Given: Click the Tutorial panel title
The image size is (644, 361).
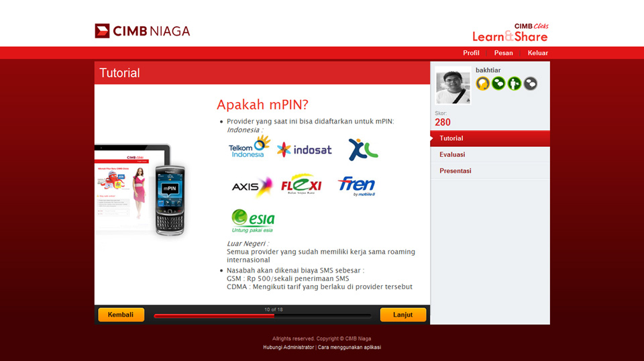Looking at the screenshot, I should coord(119,73).
